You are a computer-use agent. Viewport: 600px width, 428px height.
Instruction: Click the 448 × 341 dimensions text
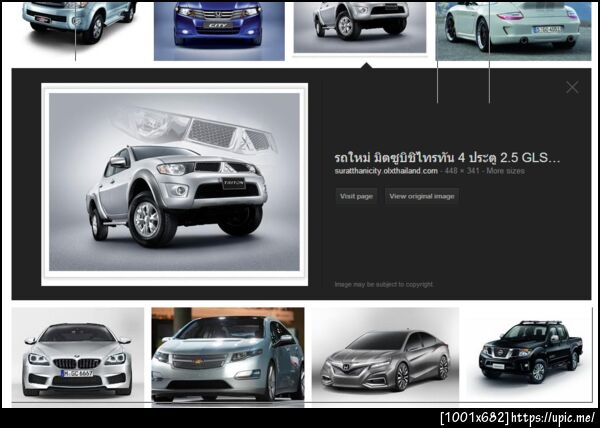tap(462, 171)
